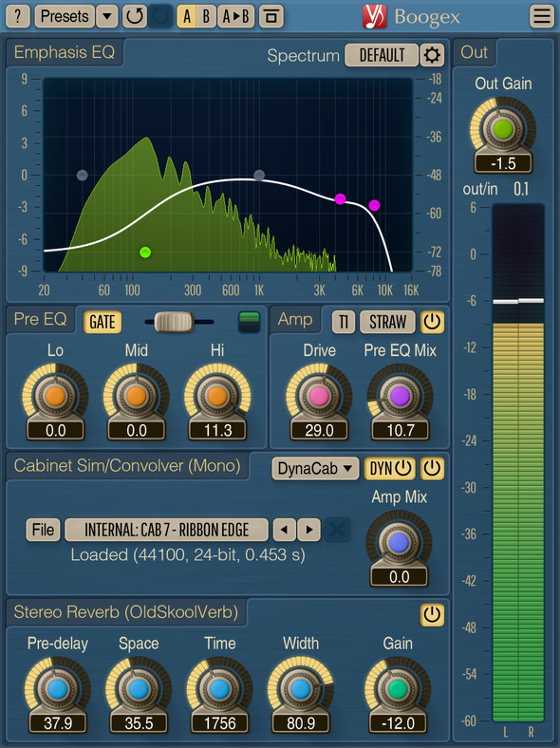This screenshot has height=748, width=560.
Task: Click the green gate indicator light
Action: (249, 322)
